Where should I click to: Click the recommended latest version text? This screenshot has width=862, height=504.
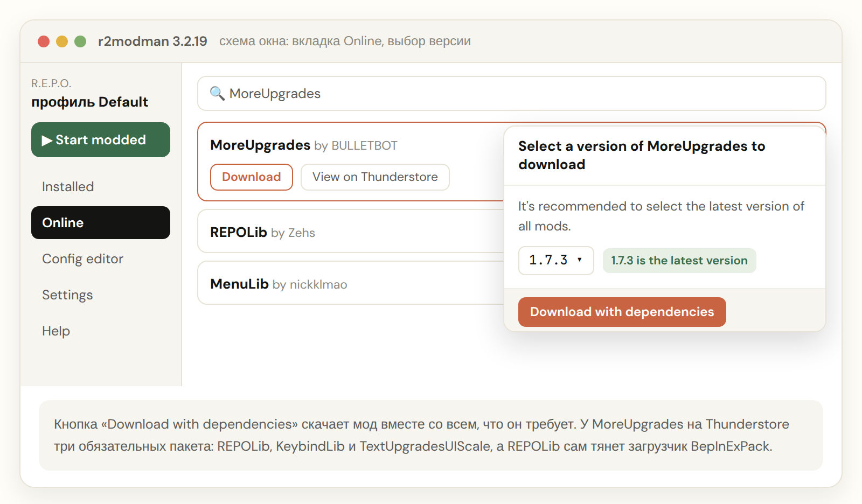tap(661, 216)
